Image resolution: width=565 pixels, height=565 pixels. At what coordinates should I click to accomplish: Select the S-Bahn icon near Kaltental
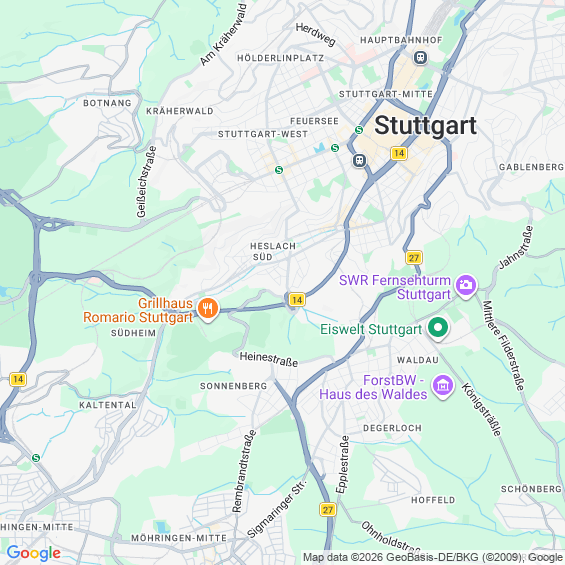[x=36, y=458]
